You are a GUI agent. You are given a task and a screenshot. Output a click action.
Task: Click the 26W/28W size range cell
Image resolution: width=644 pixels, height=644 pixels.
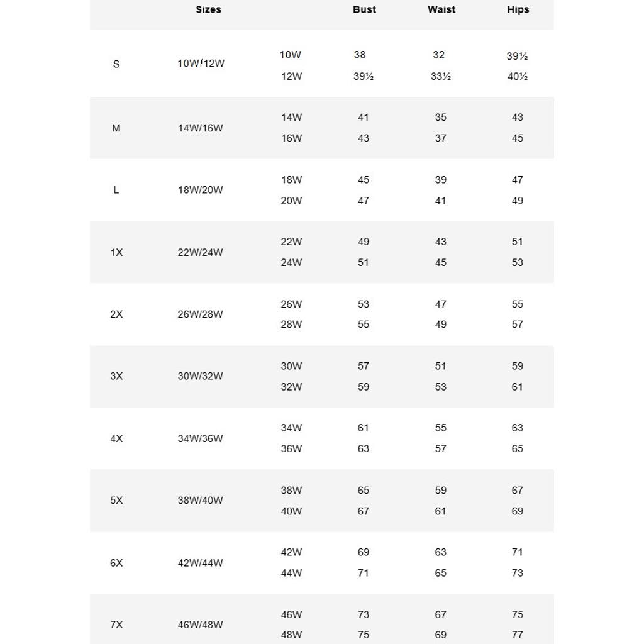point(200,314)
